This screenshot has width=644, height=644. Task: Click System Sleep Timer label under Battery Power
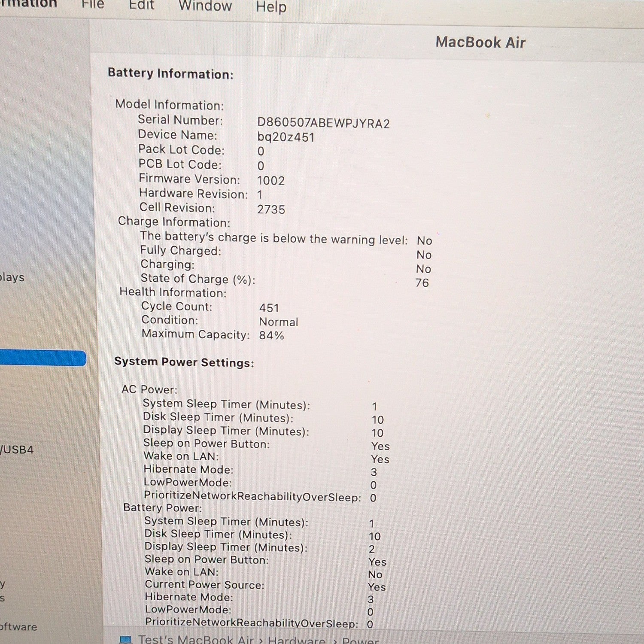pos(226,521)
